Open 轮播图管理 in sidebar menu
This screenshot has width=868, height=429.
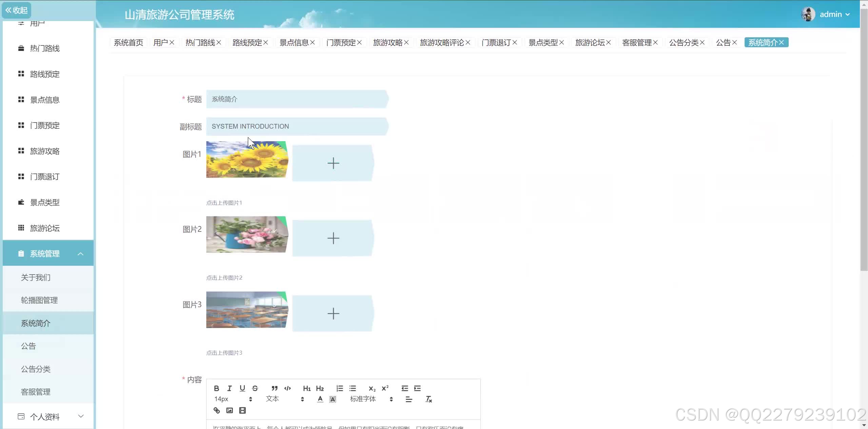pos(39,300)
